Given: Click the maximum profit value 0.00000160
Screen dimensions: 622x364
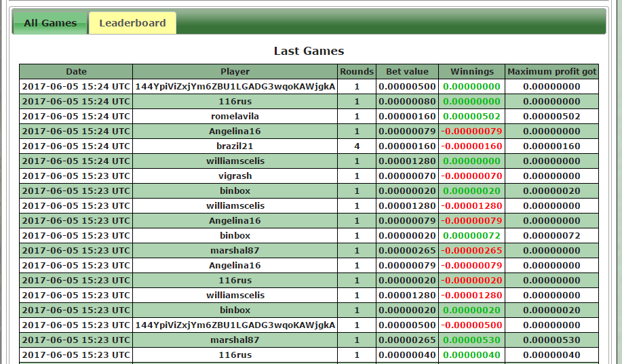Looking at the screenshot, I should click(551, 146).
